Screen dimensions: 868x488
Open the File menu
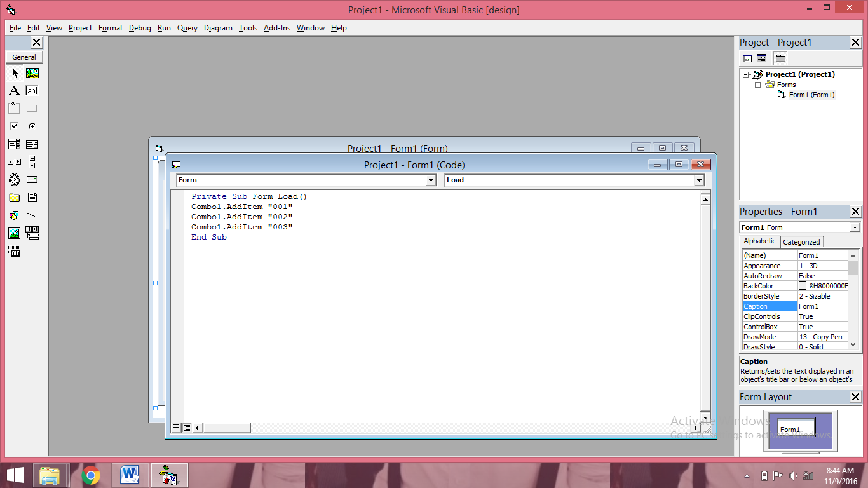click(15, 28)
